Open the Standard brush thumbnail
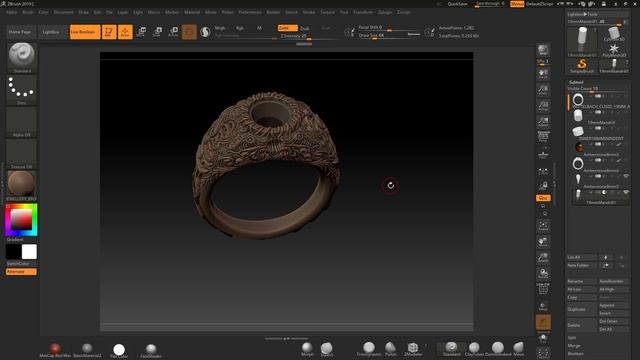The width and height of the screenshot is (640, 360). point(22,58)
